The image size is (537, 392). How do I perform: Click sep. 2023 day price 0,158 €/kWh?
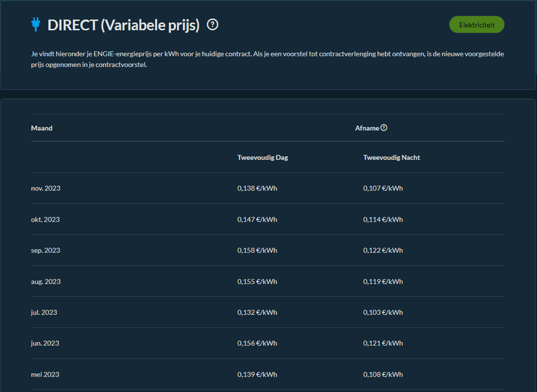[x=257, y=250]
